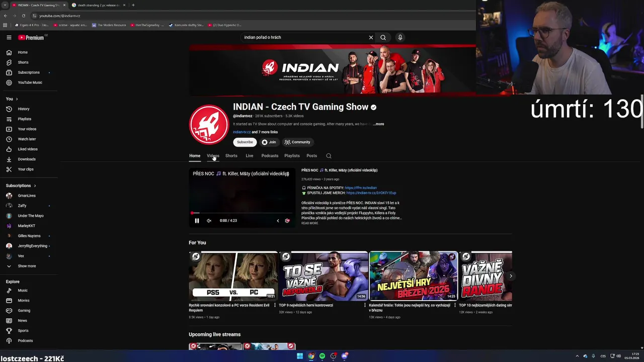Subscribe to the INDIAN channel
The height and width of the screenshot is (362, 644).
pyautogui.click(x=245, y=142)
